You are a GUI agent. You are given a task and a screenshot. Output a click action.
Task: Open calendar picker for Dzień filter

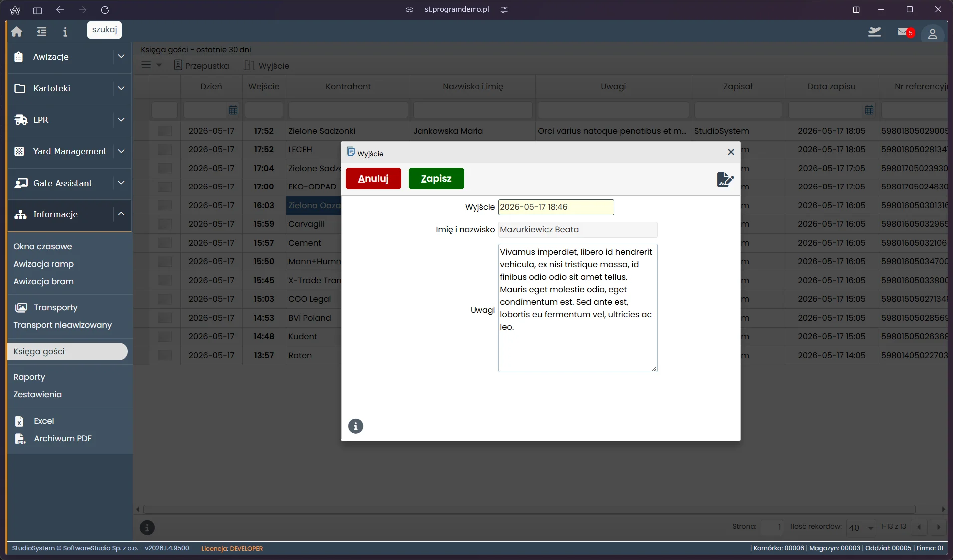(233, 110)
